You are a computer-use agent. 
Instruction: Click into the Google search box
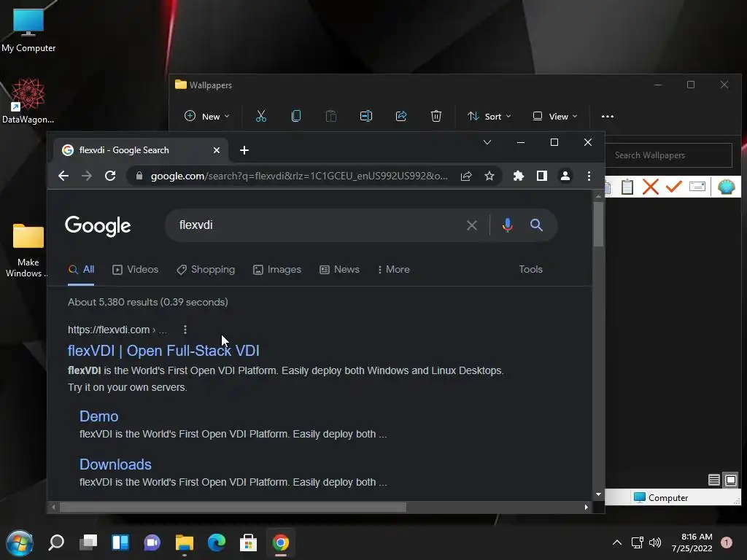[x=314, y=225]
